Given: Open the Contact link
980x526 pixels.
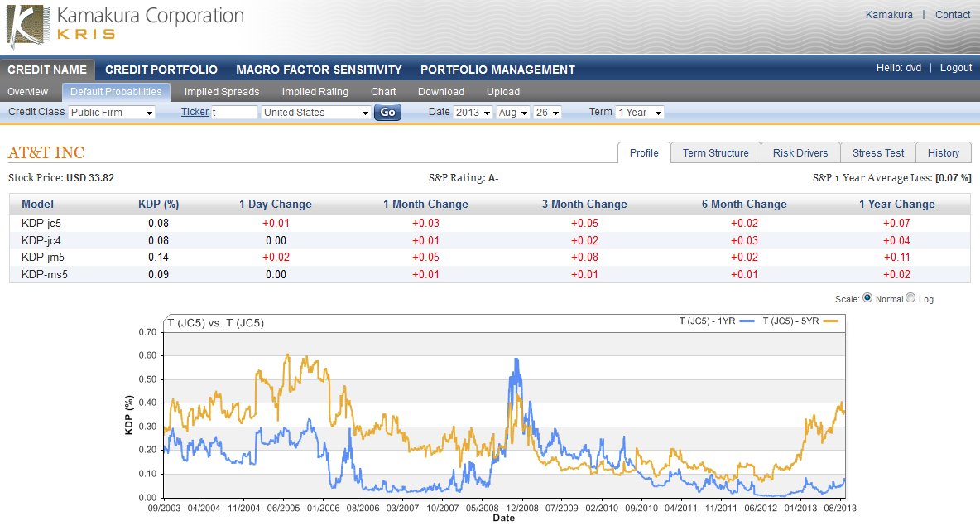Looking at the screenshot, I should pos(953,14).
